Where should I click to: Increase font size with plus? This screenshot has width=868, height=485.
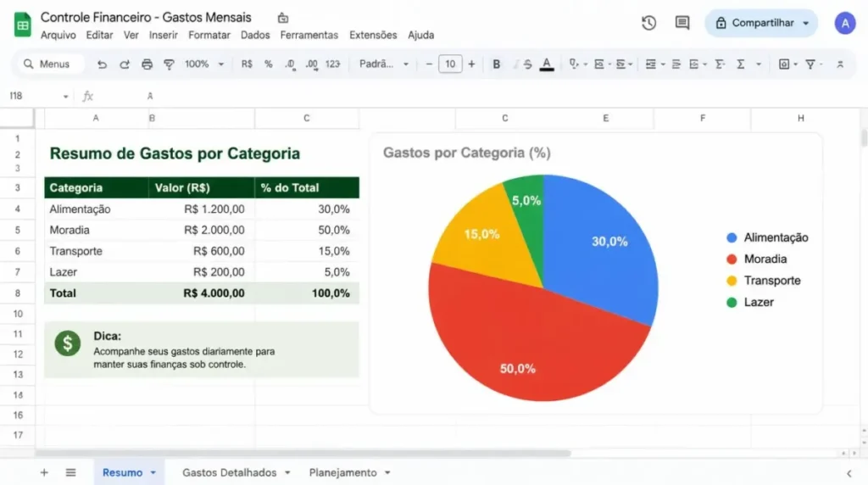coord(471,64)
